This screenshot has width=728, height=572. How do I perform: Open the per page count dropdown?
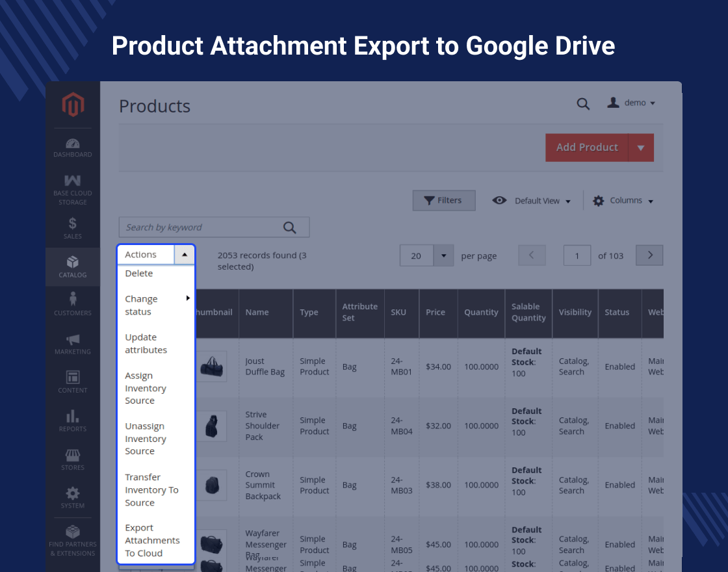[x=443, y=255]
